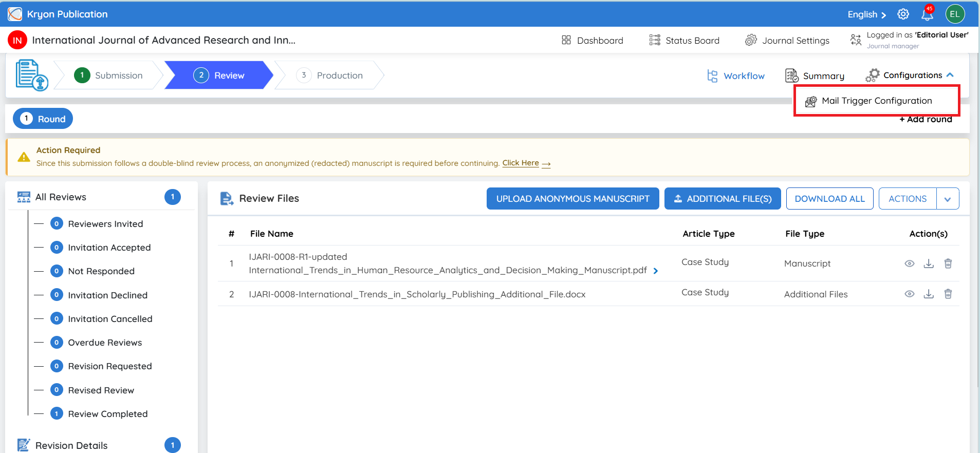Click the document upload icon beside Submission
The width and height of the screenshot is (980, 453).
click(x=31, y=75)
